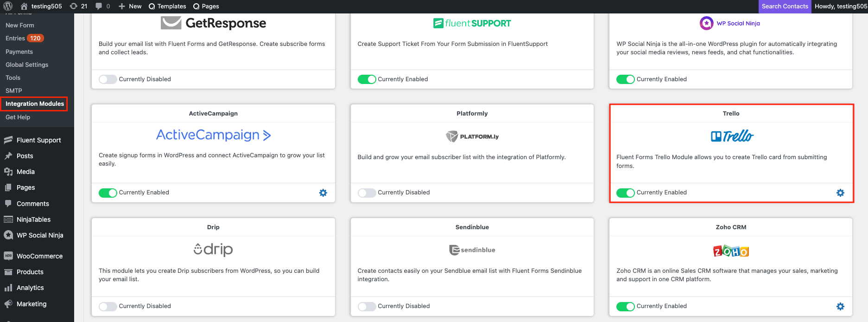Click the GetResponse logo
Screen dimensions: 868x322
(213, 23)
